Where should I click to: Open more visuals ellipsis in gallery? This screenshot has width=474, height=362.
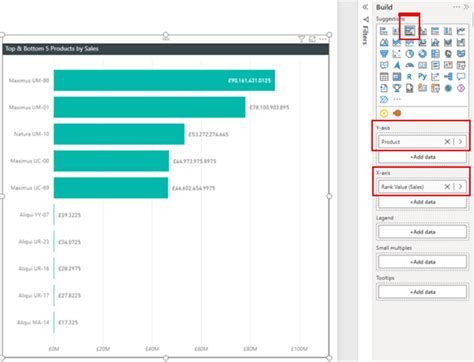397,99
